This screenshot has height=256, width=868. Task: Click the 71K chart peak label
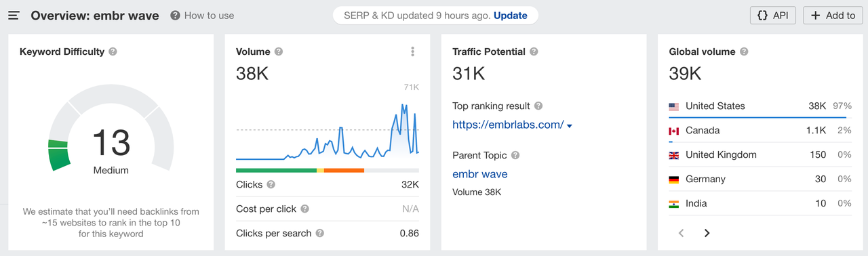coord(411,87)
